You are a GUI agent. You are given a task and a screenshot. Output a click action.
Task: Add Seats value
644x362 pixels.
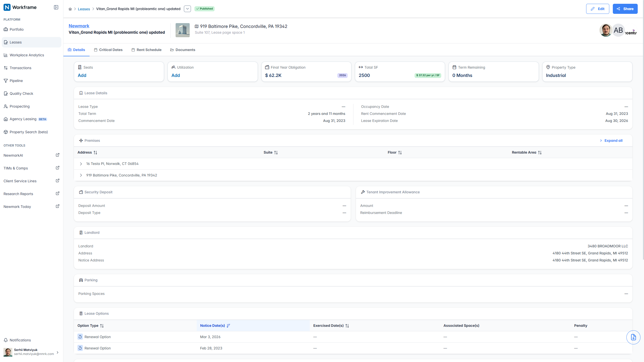click(82, 75)
